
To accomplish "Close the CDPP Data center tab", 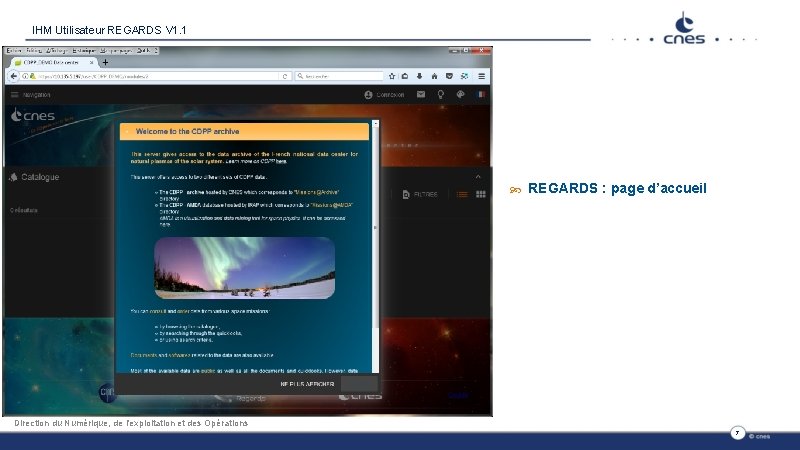I will point(92,62).
